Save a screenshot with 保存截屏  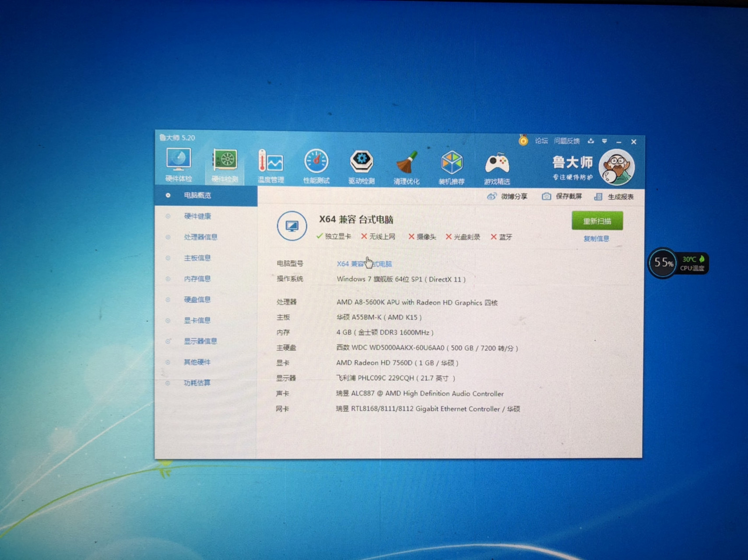[x=562, y=196]
